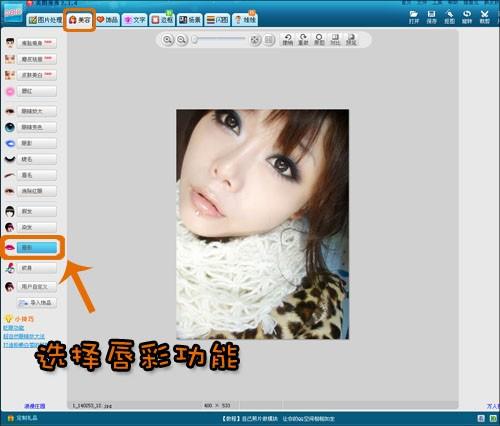The height and width of the screenshot is (426, 500).
Task: Open the second tip link under 小技巧
Action: (24, 336)
